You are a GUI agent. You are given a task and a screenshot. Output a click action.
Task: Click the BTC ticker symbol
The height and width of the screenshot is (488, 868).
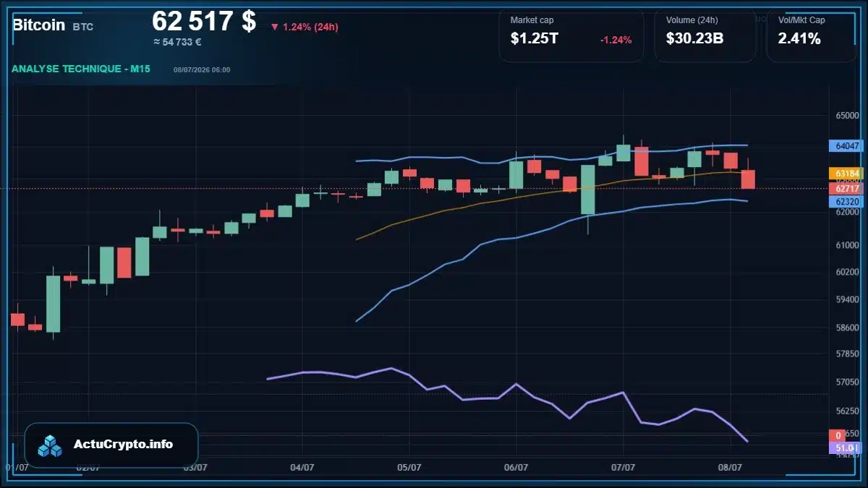tap(82, 27)
